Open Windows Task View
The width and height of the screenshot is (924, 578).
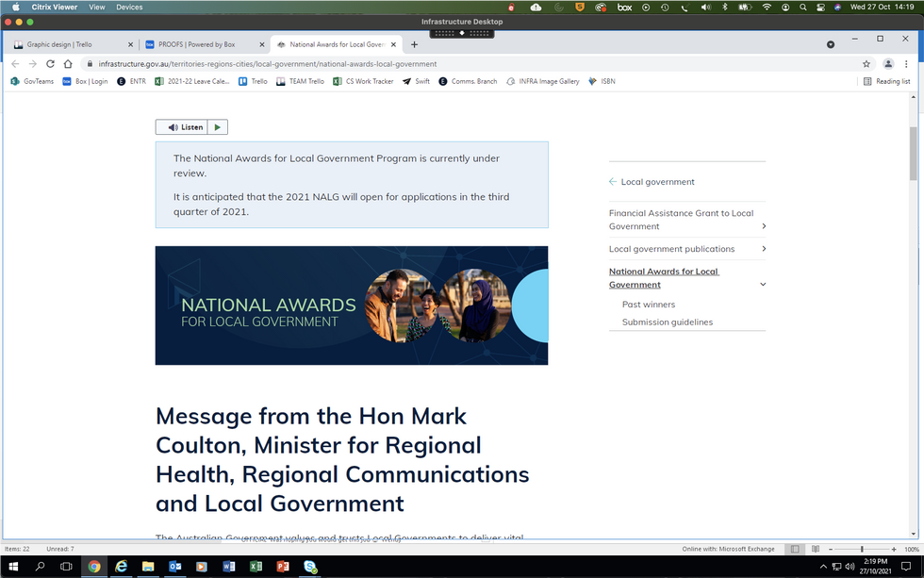click(66, 567)
